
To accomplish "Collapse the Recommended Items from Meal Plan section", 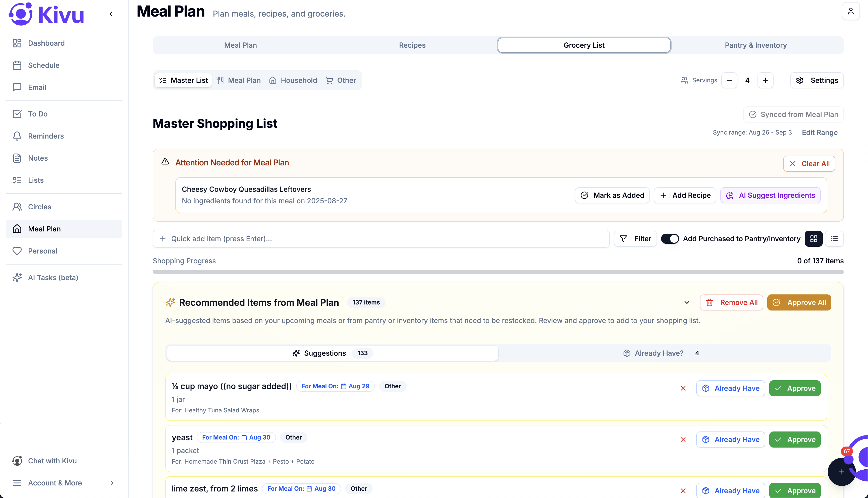I will coord(687,302).
